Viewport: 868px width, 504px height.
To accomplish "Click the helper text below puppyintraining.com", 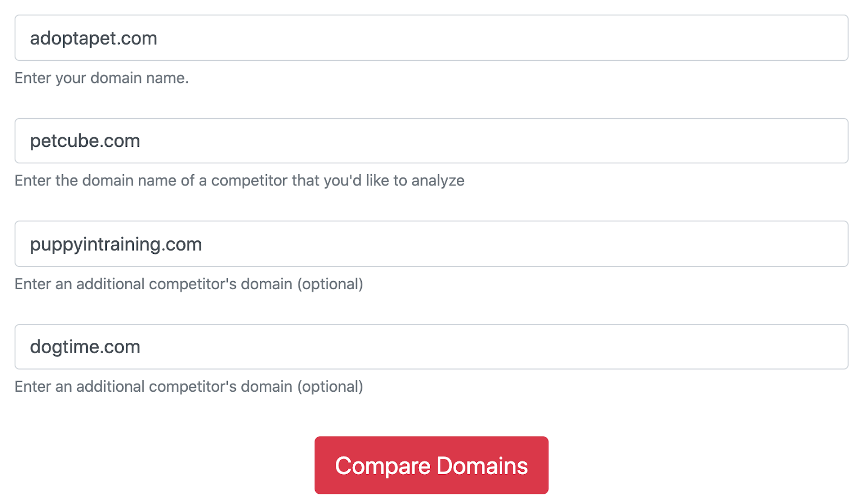I will [189, 284].
